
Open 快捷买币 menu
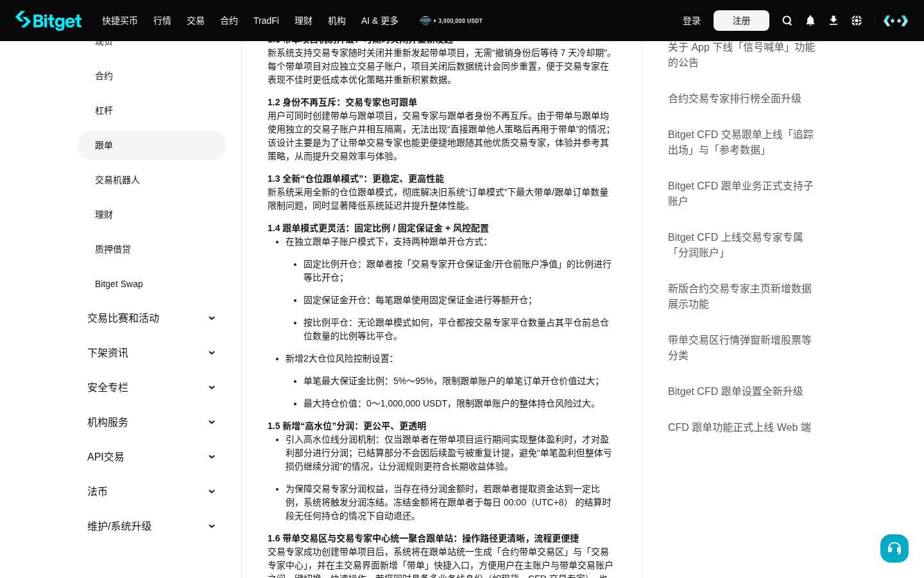pyautogui.click(x=120, y=21)
